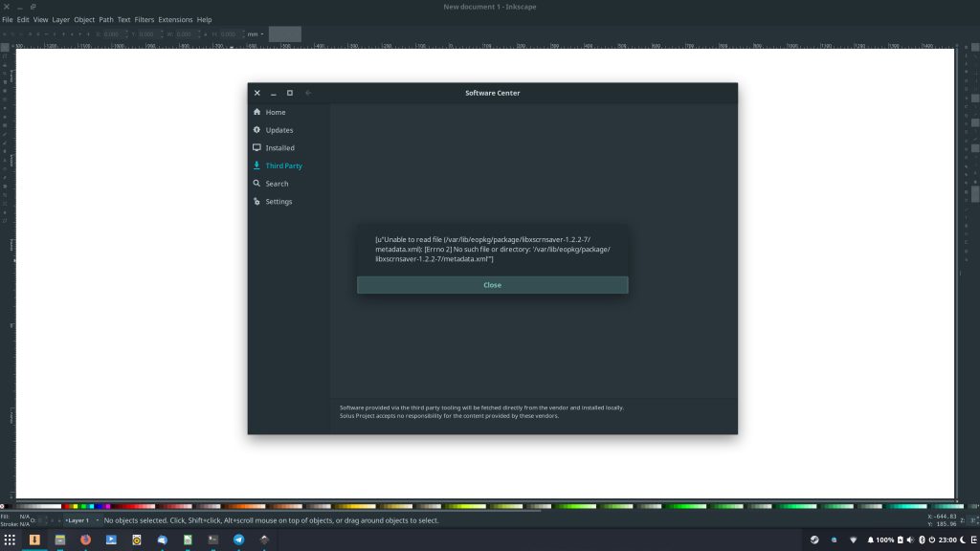This screenshot has height=551, width=980.
Task: Open the speaker music app on taskbar
Action: click(136, 540)
